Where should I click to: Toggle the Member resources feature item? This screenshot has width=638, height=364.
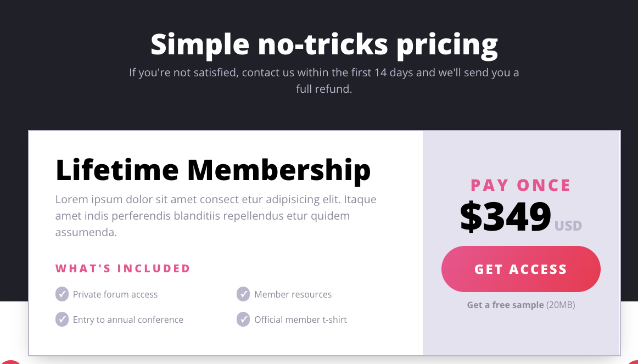pyautogui.click(x=293, y=294)
